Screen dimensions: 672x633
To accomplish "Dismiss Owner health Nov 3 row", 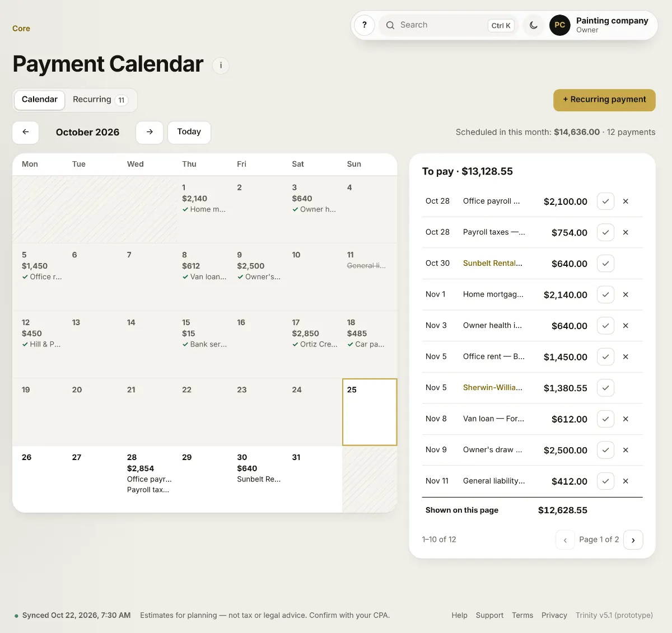I will 626,326.
